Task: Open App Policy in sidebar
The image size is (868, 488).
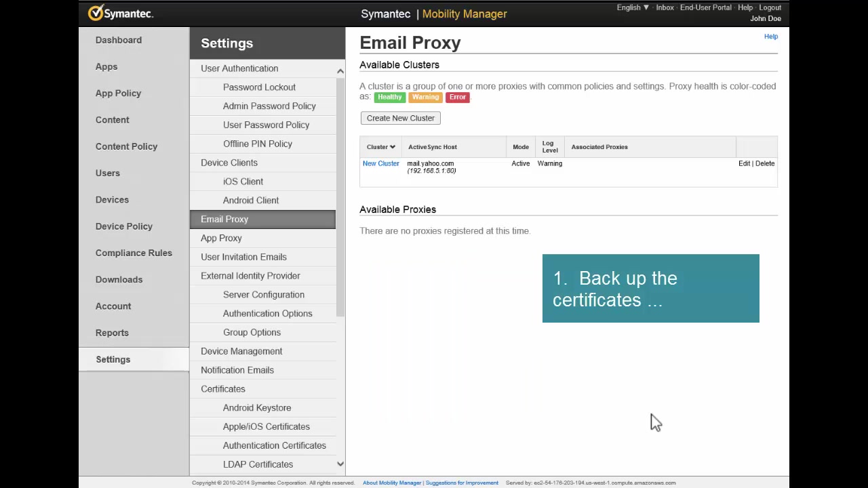Action: point(118,93)
